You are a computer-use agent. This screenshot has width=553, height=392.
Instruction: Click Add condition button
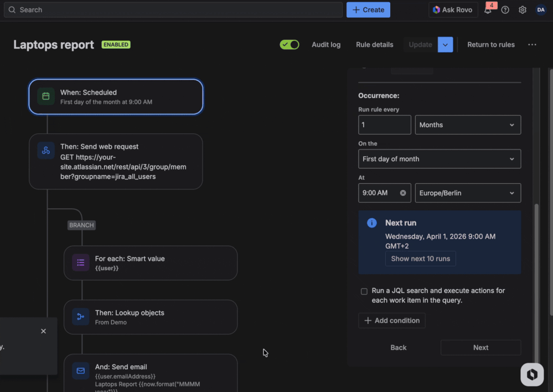click(x=392, y=321)
